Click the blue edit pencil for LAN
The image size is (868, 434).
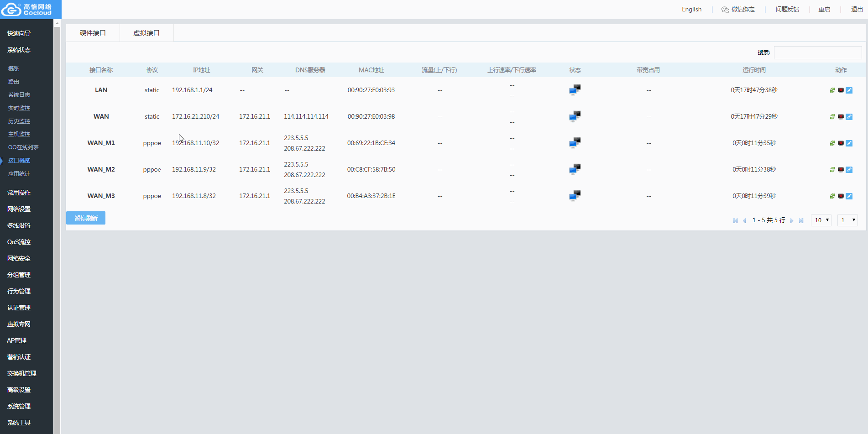pos(849,90)
